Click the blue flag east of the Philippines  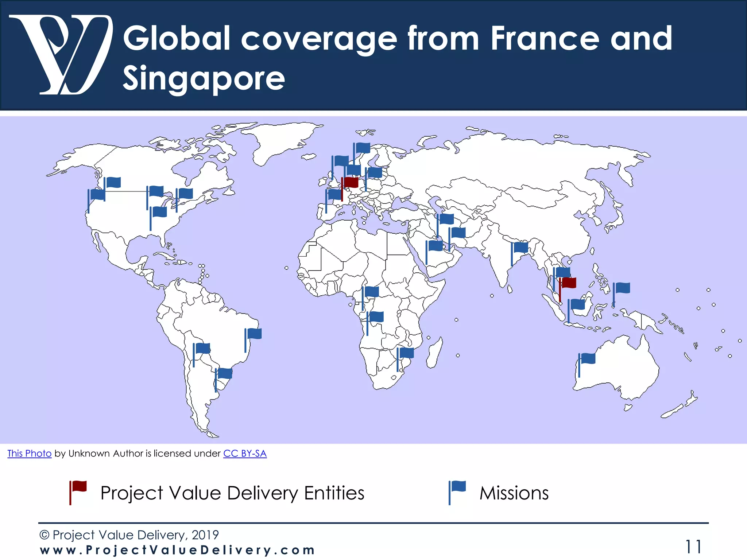(622, 295)
